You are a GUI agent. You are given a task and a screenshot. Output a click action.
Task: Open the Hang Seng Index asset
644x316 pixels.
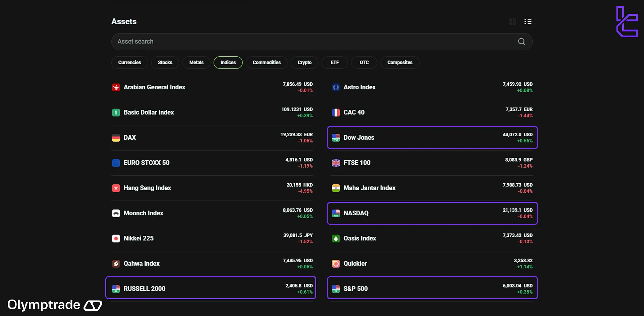[212, 188]
